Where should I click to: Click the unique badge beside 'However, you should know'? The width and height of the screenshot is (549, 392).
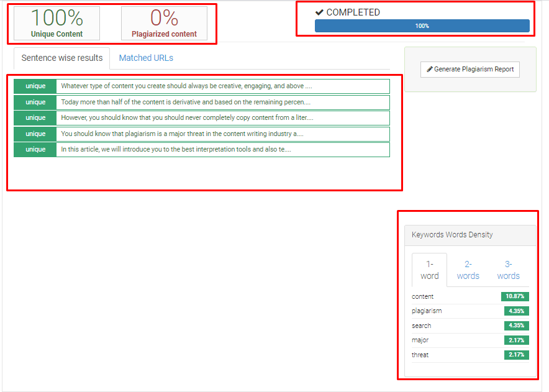(x=35, y=118)
